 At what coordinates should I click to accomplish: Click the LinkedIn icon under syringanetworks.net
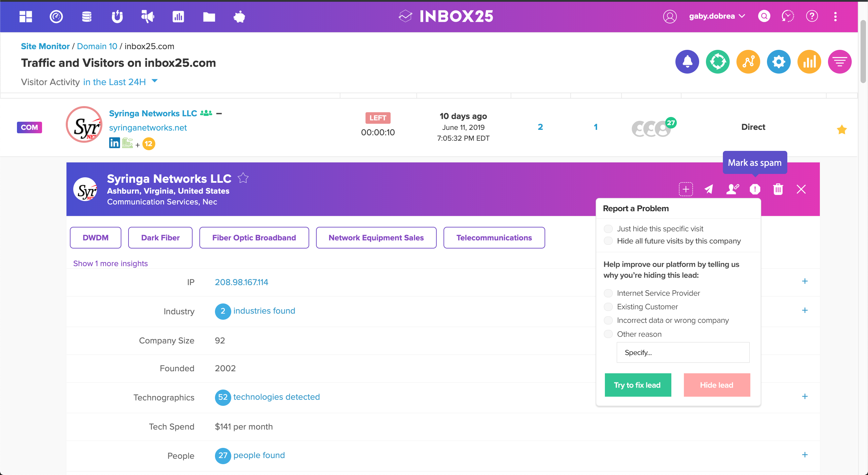115,143
